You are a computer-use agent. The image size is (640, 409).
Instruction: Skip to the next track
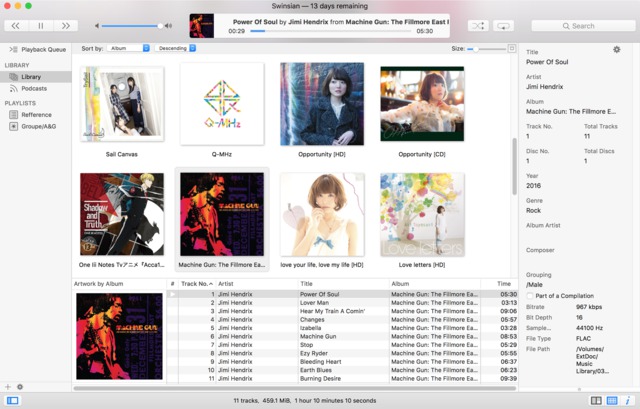coord(66,25)
